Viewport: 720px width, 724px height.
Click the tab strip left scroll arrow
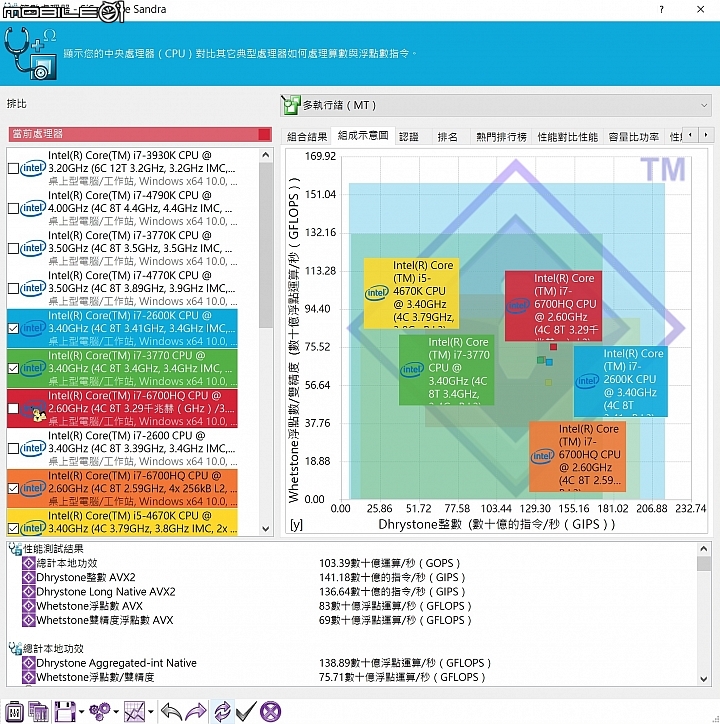coord(690,135)
